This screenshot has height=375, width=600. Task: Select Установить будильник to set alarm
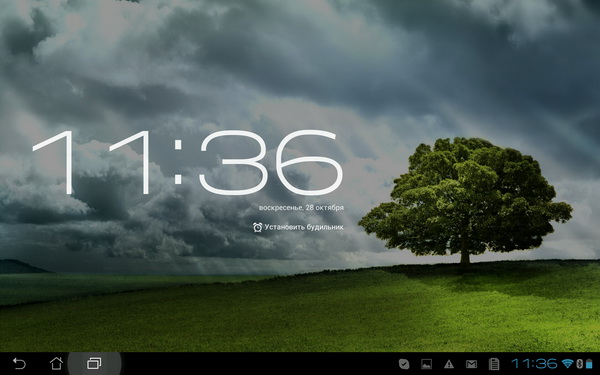point(304,227)
